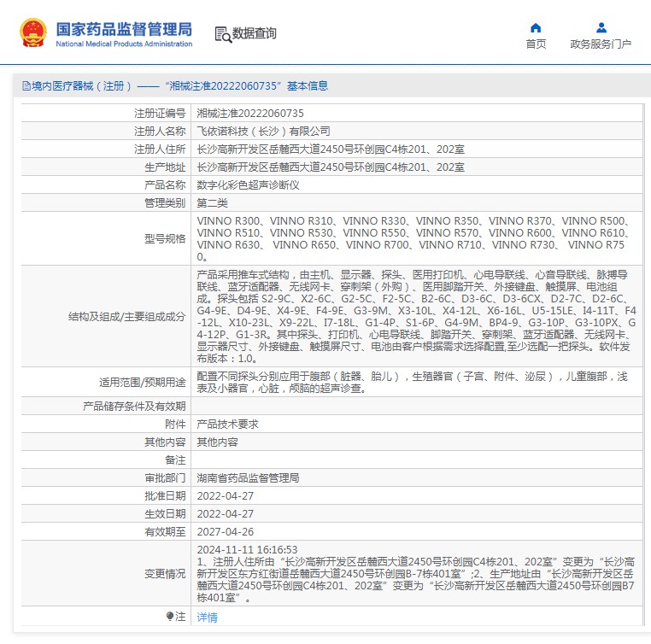Click the 数据查询 heading text
651x644 pixels.
click(254, 33)
